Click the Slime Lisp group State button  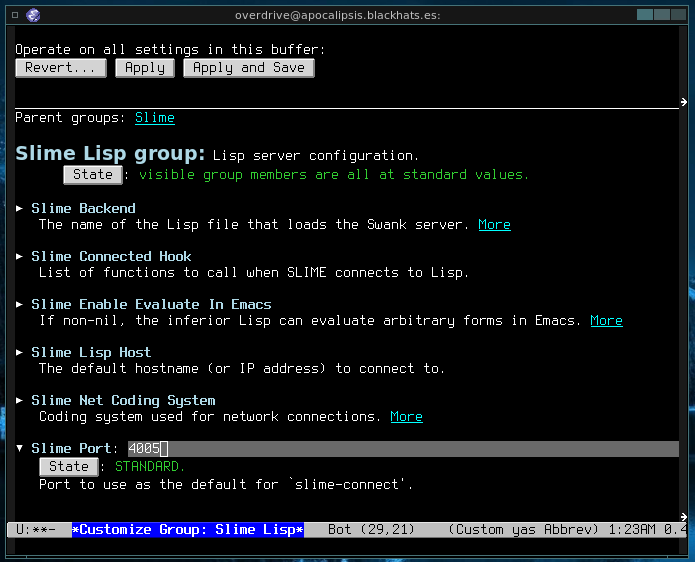(x=93, y=175)
